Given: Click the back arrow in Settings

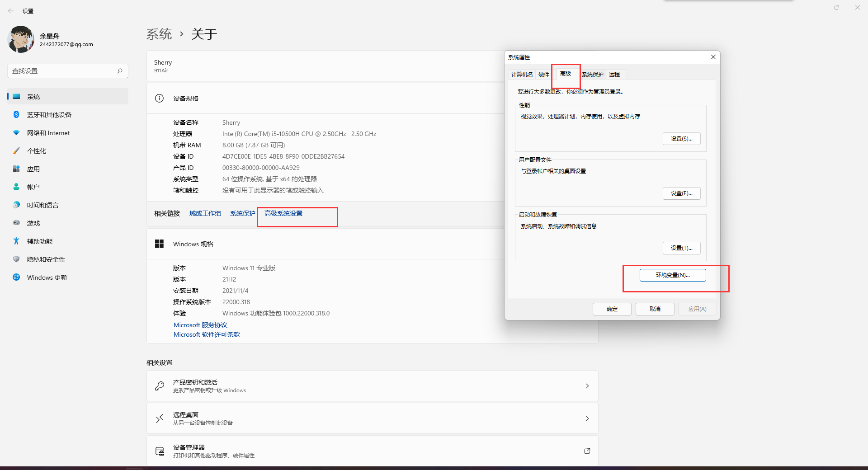Looking at the screenshot, I should tap(10, 11).
